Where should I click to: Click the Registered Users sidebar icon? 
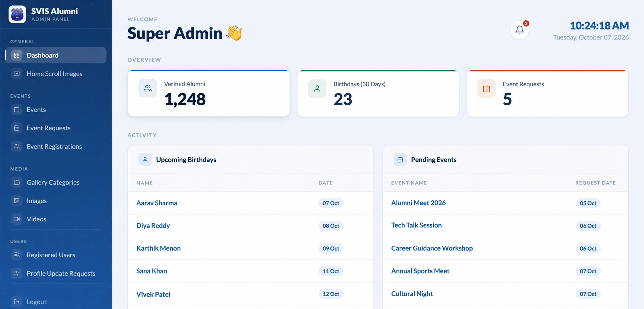click(x=17, y=255)
